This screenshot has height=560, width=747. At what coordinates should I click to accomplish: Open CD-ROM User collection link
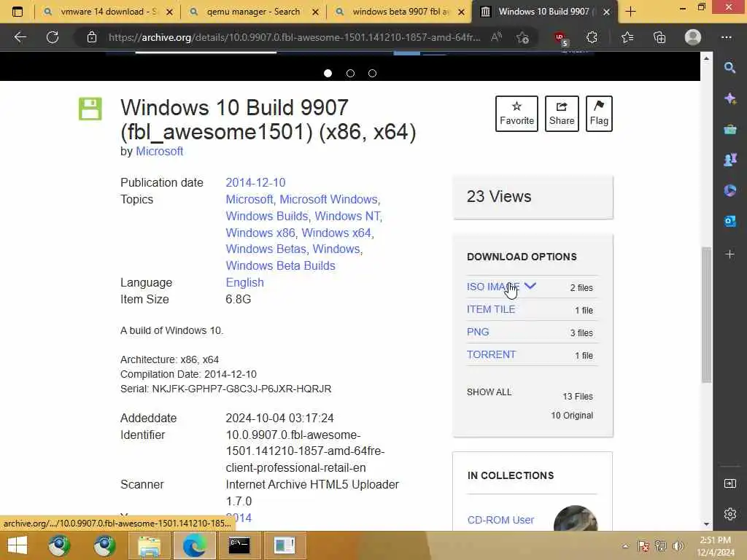pyautogui.click(x=500, y=520)
